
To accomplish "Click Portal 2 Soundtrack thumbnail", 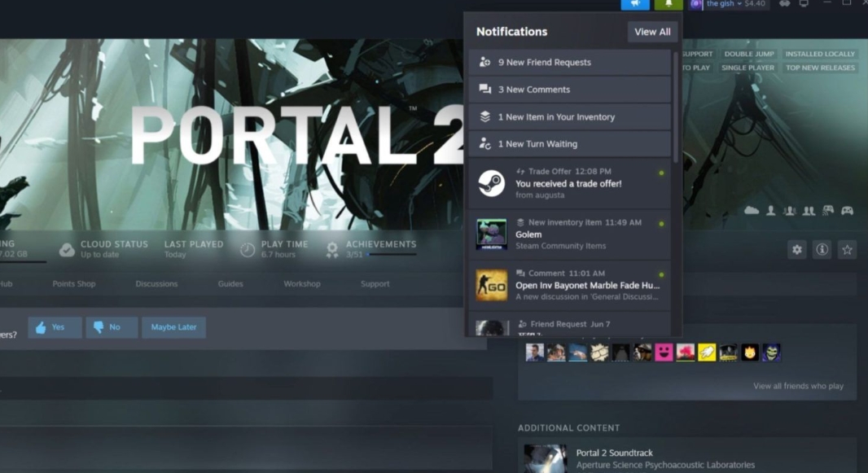I will point(546,458).
